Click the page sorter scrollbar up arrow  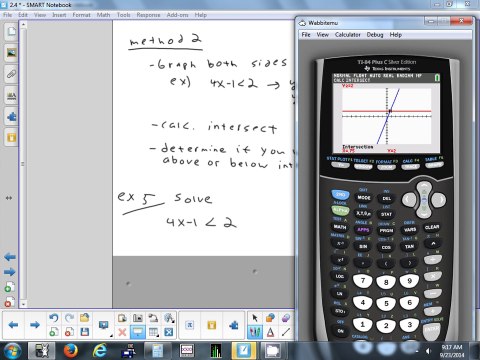pos(23,24)
